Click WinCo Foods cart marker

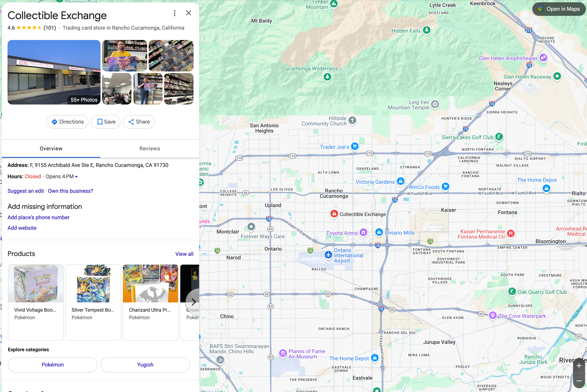446,187
